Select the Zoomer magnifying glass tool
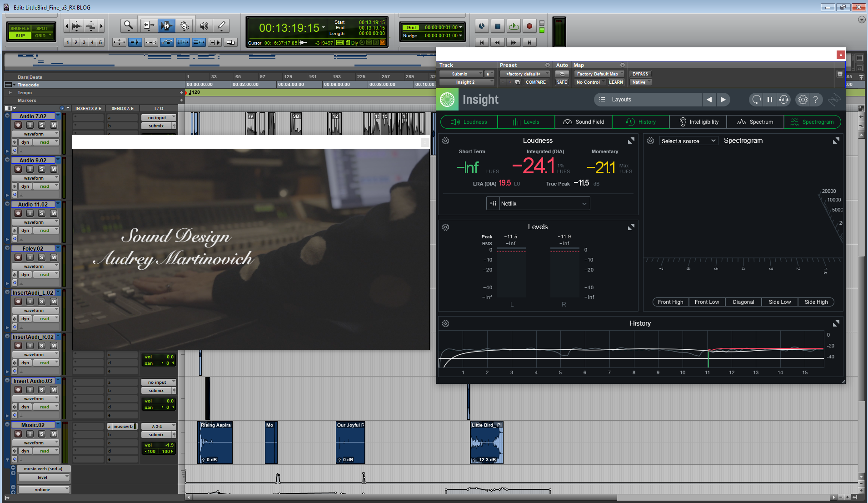The height and width of the screenshot is (503, 868). pos(129,26)
